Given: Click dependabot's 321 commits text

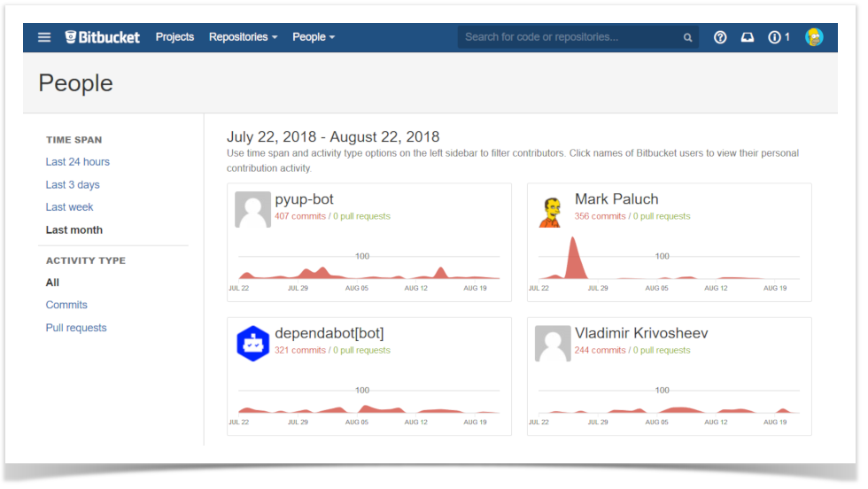Looking at the screenshot, I should 300,351.
